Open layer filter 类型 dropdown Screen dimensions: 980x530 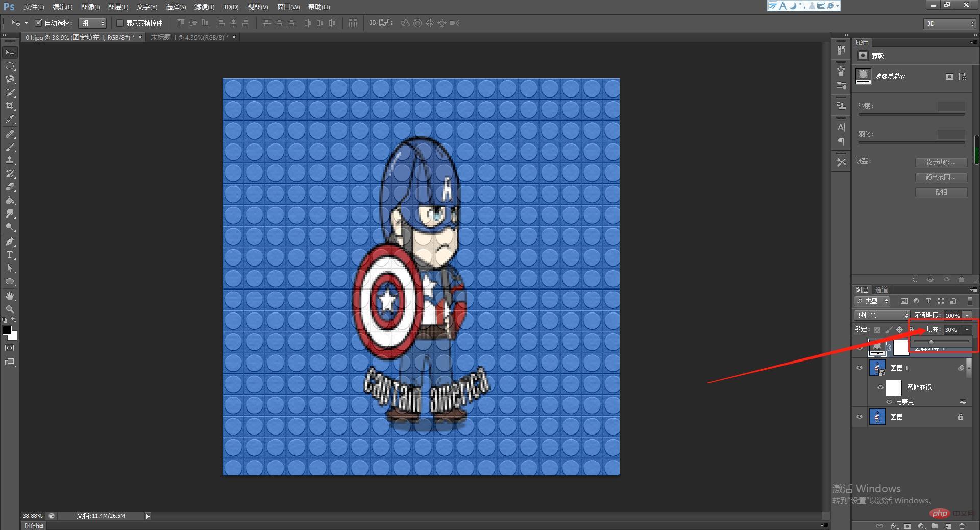(872, 301)
